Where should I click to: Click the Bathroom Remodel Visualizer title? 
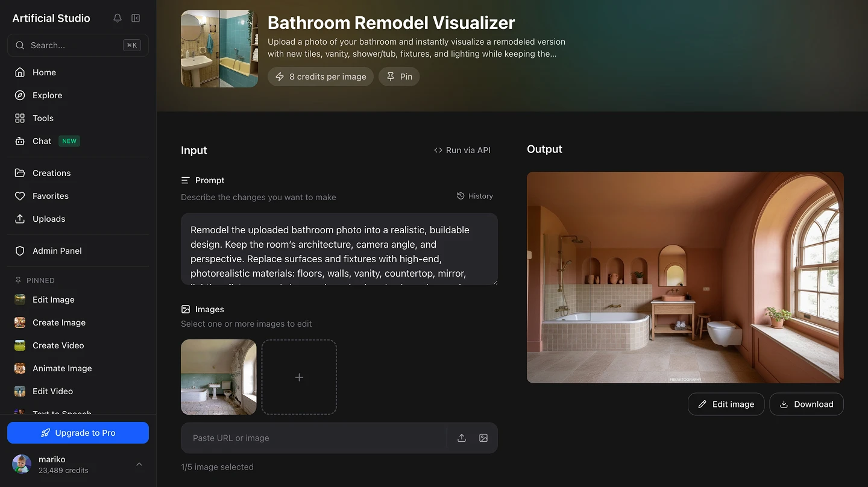pyautogui.click(x=391, y=23)
